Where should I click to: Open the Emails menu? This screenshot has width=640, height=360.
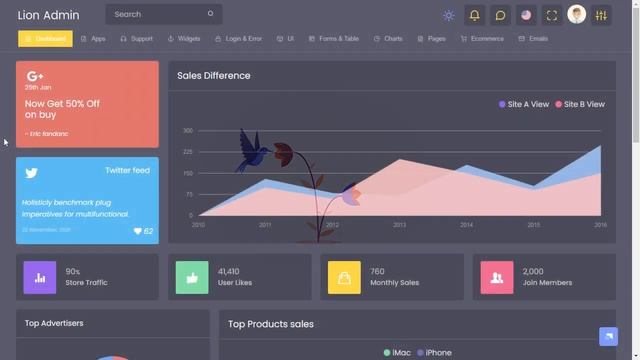click(x=533, y=39)
